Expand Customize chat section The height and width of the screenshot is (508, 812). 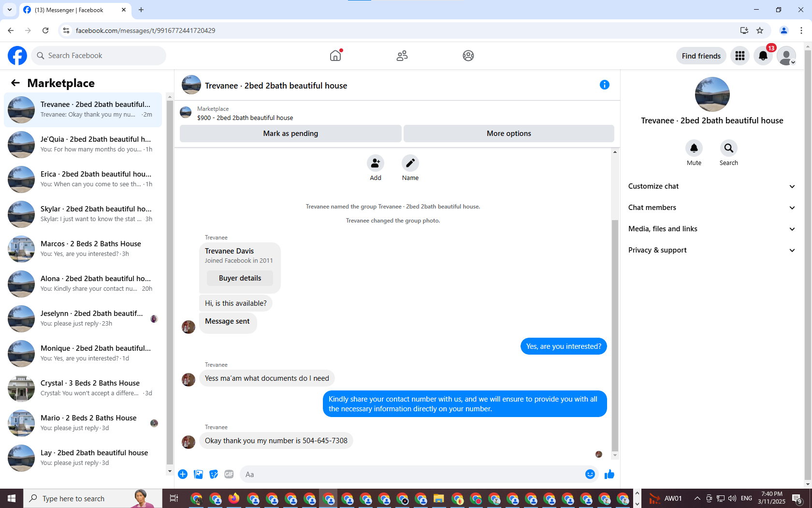[711, 186]
